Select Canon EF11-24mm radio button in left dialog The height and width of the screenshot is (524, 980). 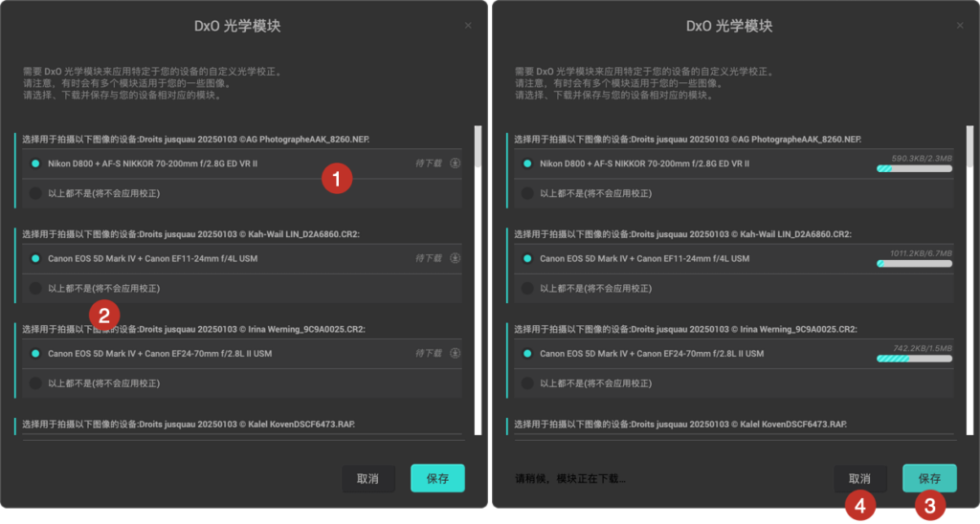click(35, 258)
